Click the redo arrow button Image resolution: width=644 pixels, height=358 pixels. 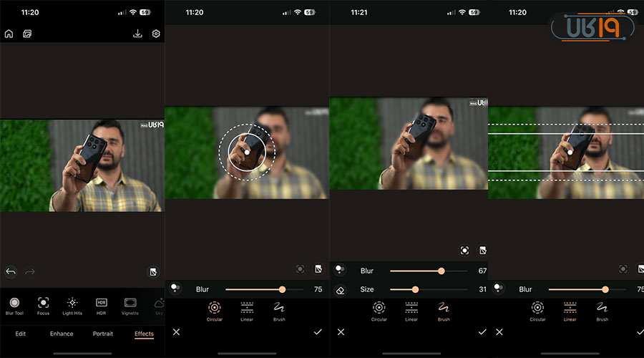point(30,271)
